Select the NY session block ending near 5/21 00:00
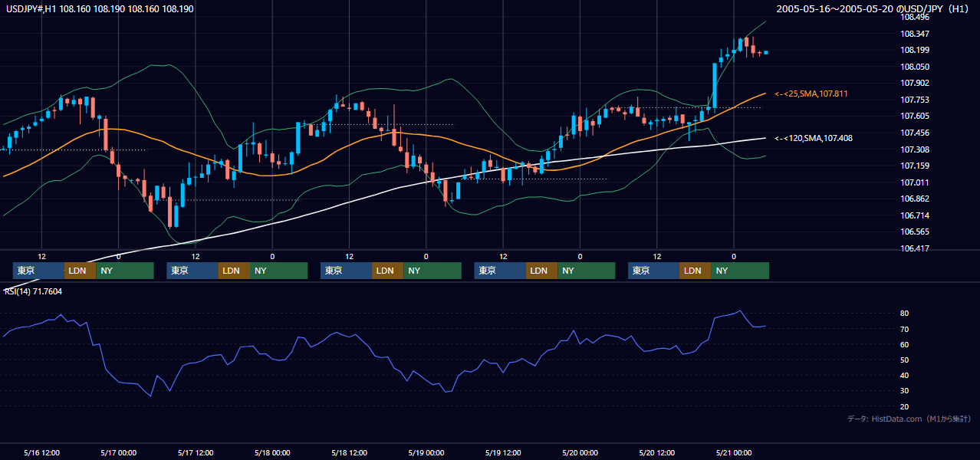 (740, 271)
